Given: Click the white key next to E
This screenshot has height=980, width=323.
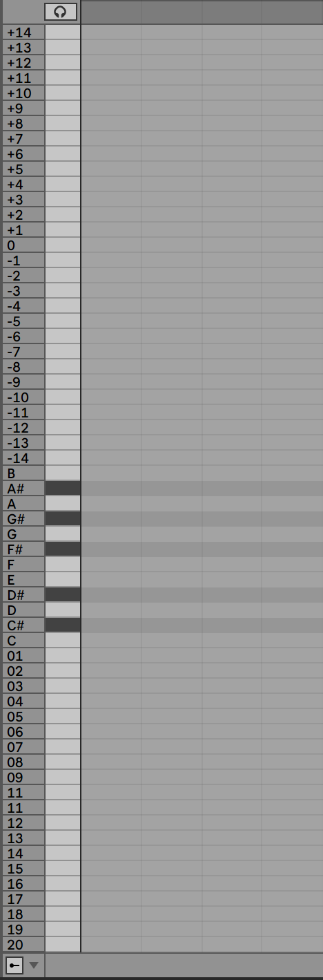Looking at the screenshot, I should pyautogui.click(x=63, y=579).
